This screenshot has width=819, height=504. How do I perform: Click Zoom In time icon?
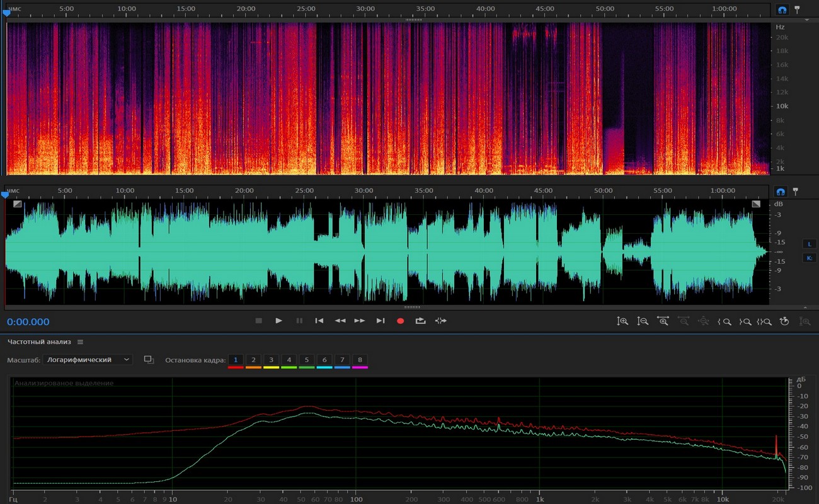click(663, 321)
